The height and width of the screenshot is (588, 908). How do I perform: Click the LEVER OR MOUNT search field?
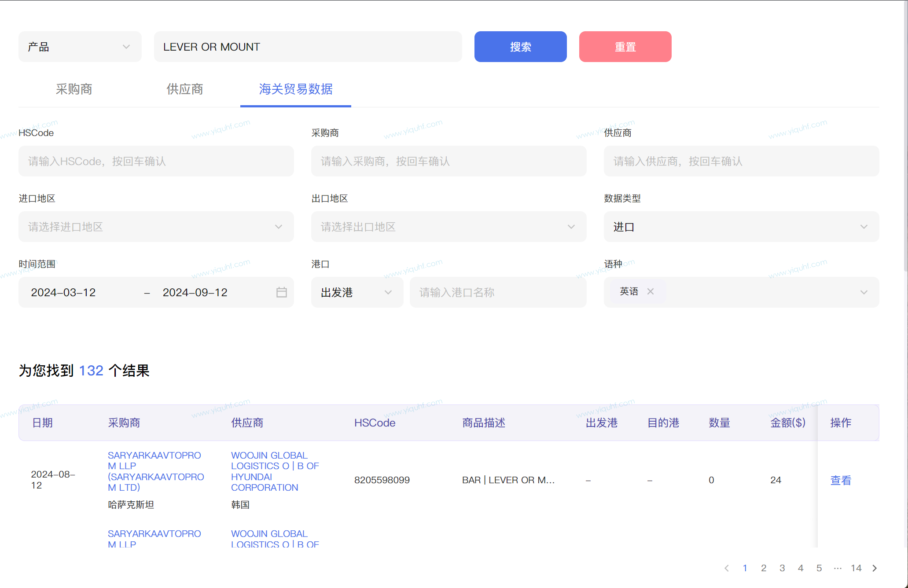tap(308, 47)
